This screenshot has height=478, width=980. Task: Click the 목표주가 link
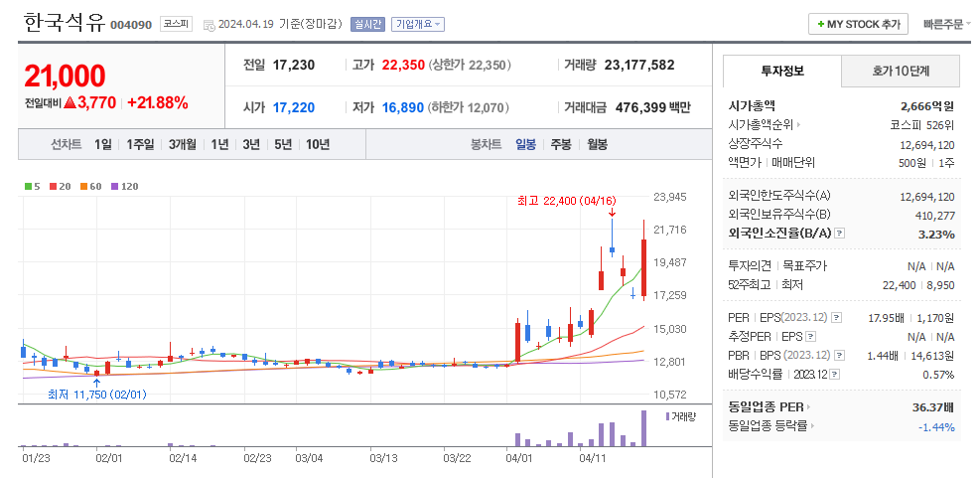pos(805,266)
